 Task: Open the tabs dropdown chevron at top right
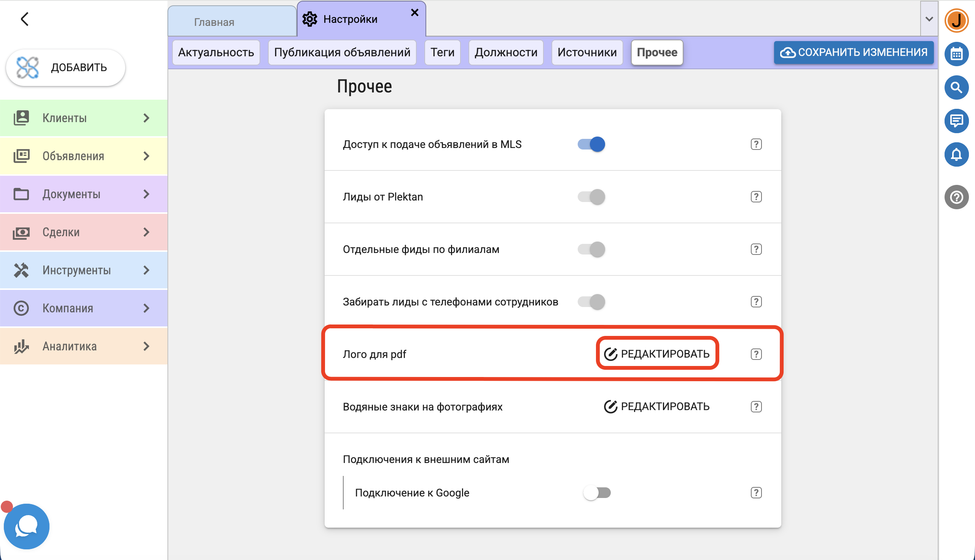(x=929, y=19)
